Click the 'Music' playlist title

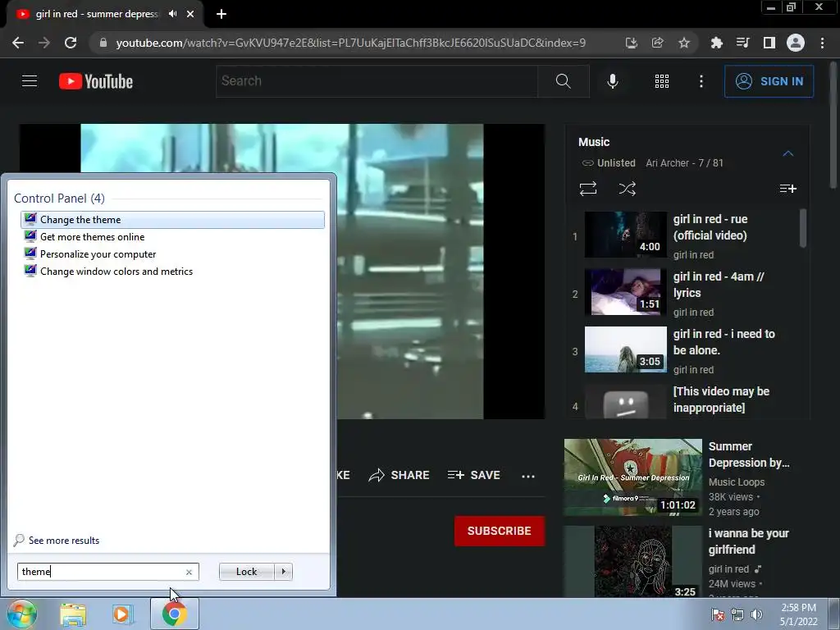pos(594,142)
